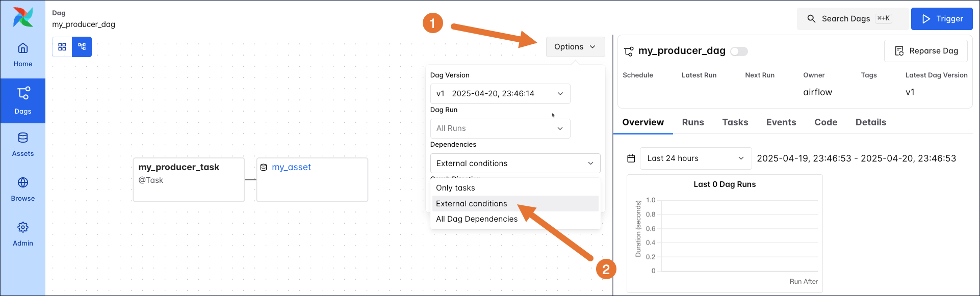Open the Admin settings menu
The height and width of the screenshot is (296, 980).
coord(23,234)
